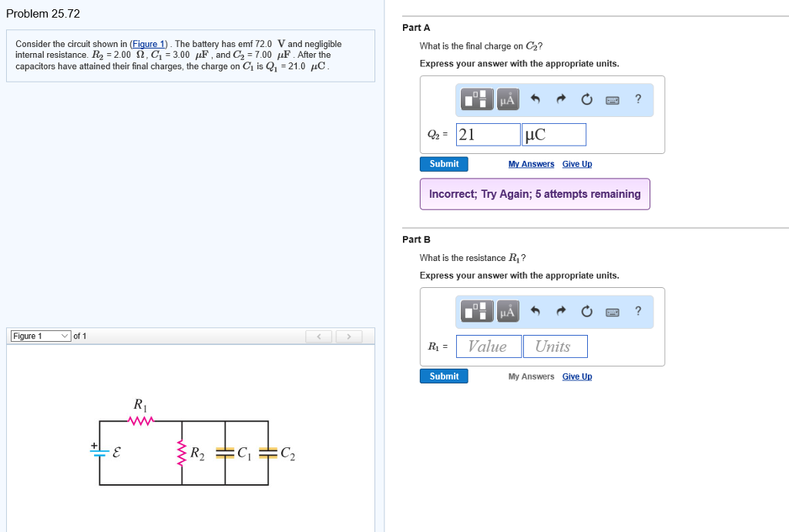Image resolution: width=789 pixels, height=532 pixels.
Task: Click the μA units icon in Part B toolbar
Action: (x=507, y=311)
